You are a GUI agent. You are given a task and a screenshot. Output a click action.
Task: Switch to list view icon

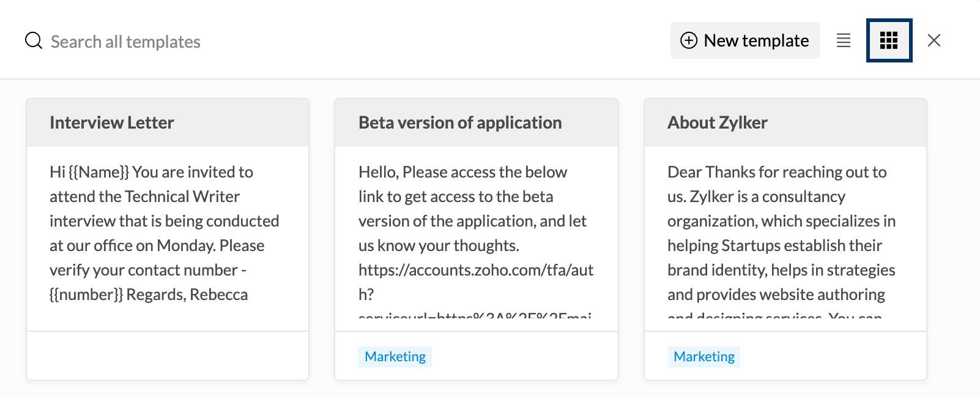pos(844,40)
